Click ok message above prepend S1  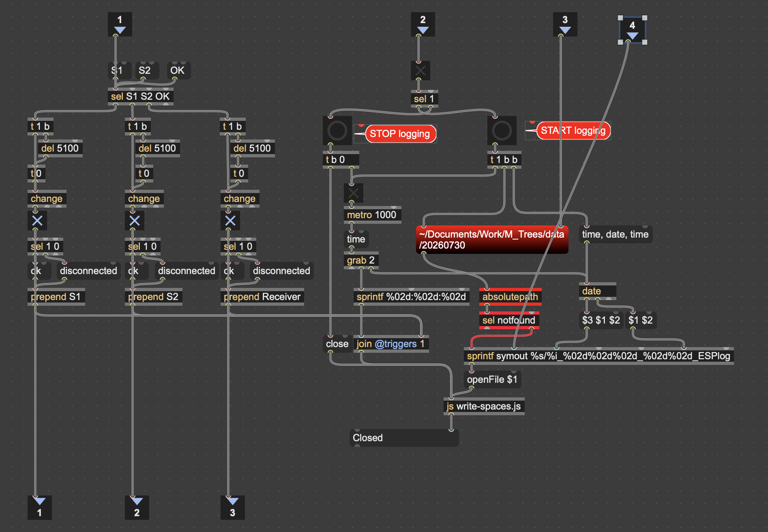point(39,271)
